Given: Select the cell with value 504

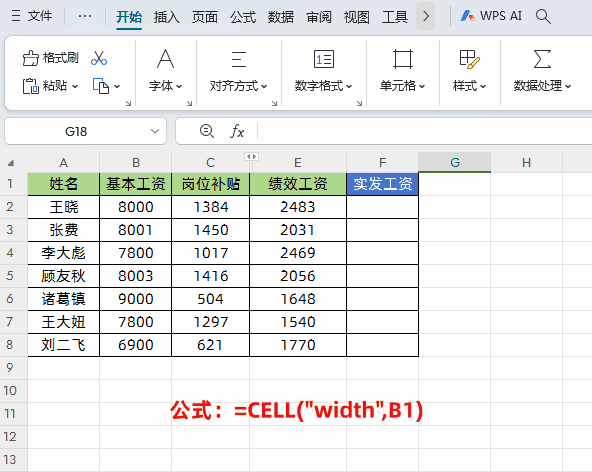Looking at the screenshot, I should coord(211,299).
